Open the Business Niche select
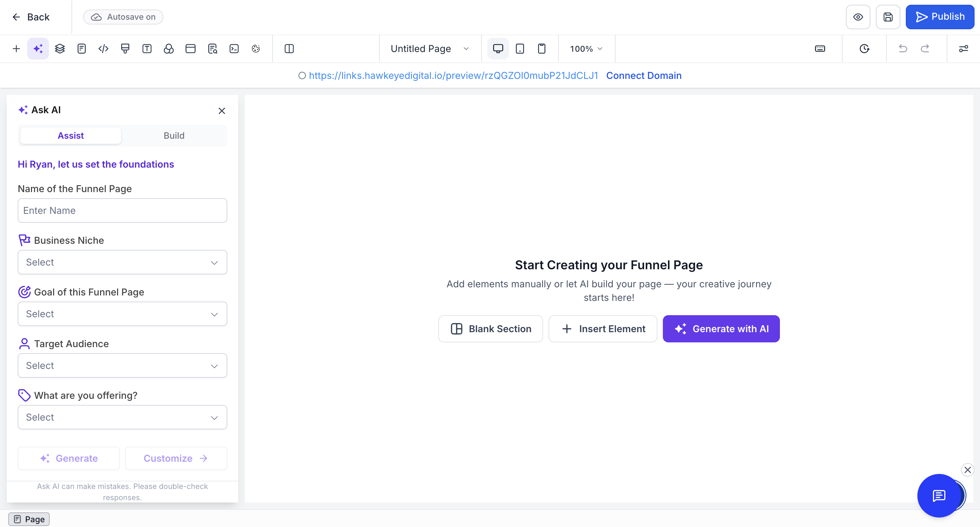Image resolution: width=980 pixels, height=527 pixels. click(x=122, y=262)
